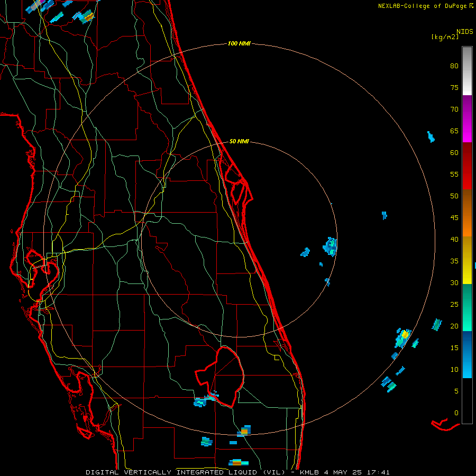Click the 20 value on the VIL scale
Viewport: 476px width, 476px height.
(454, 326)
